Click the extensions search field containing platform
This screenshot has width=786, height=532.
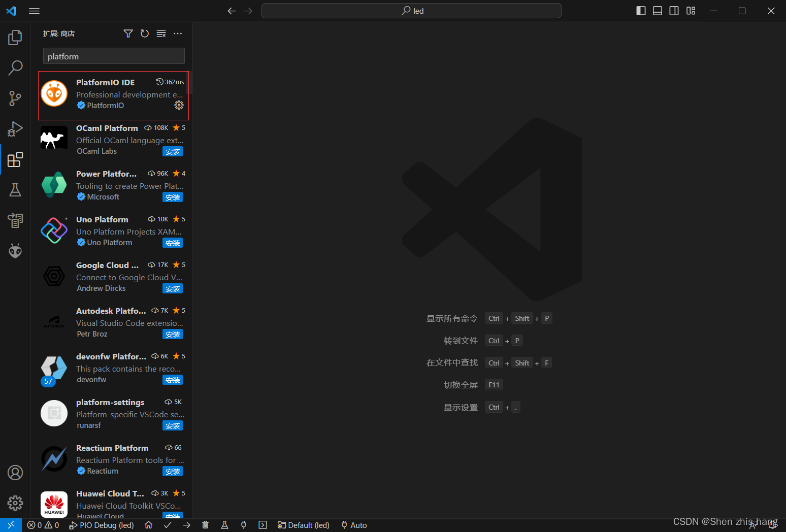(114, 56)
